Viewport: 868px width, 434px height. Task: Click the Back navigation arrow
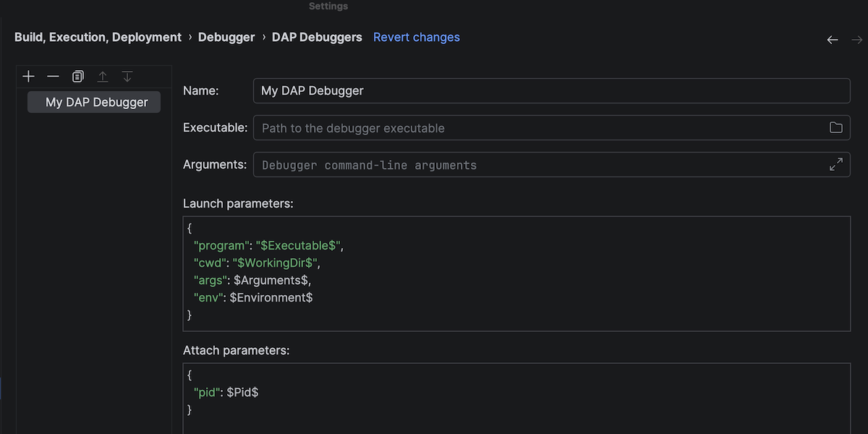point(833,40)
